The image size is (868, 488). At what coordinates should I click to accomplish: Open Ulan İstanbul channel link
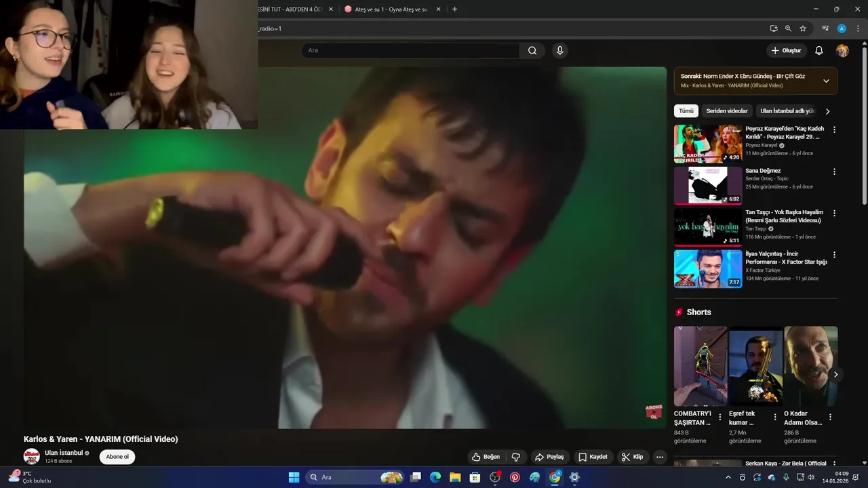pyautogui.click(x=64, y=453)
